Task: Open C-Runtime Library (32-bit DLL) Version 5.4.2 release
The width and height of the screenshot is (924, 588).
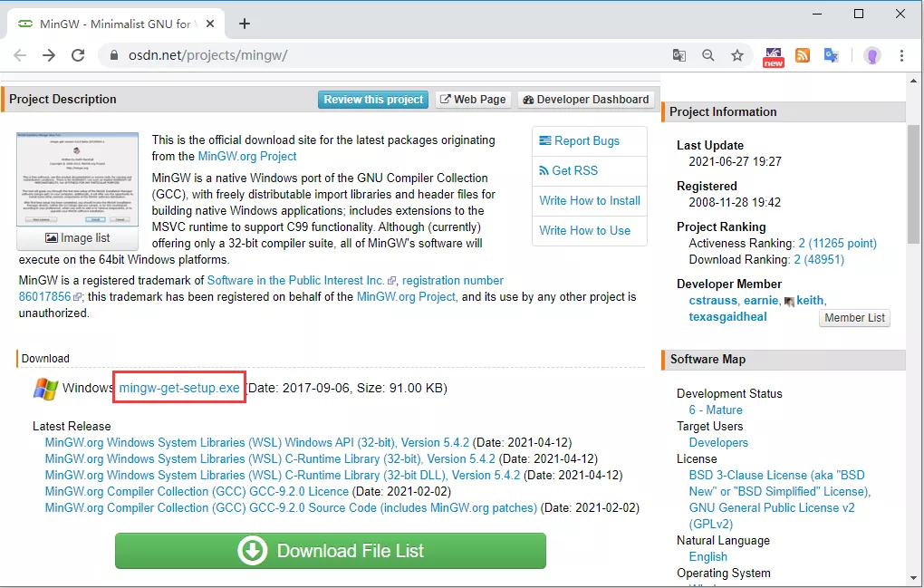Action: (x=283, y=475)
